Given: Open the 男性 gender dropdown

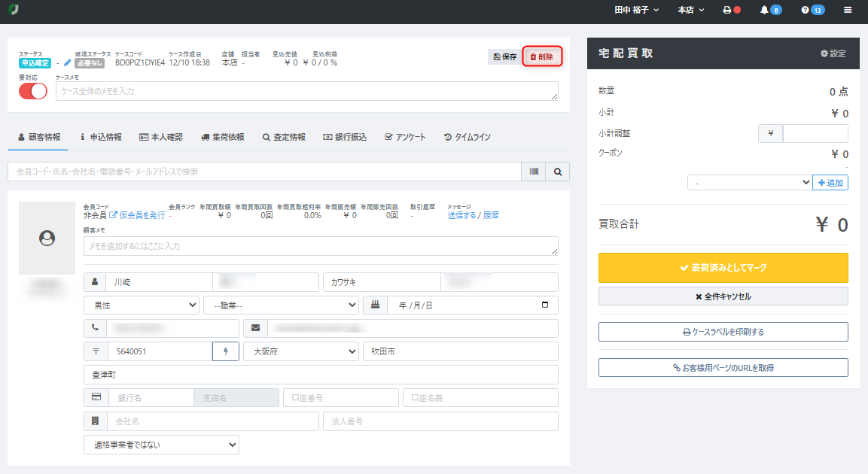Looking at the screenshot, I should pos(142,305).
